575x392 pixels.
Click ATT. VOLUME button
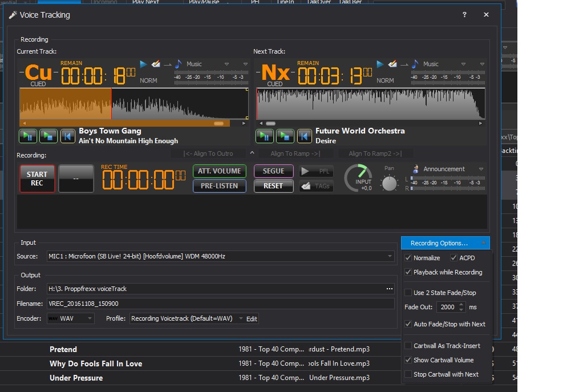click(219, 171)
